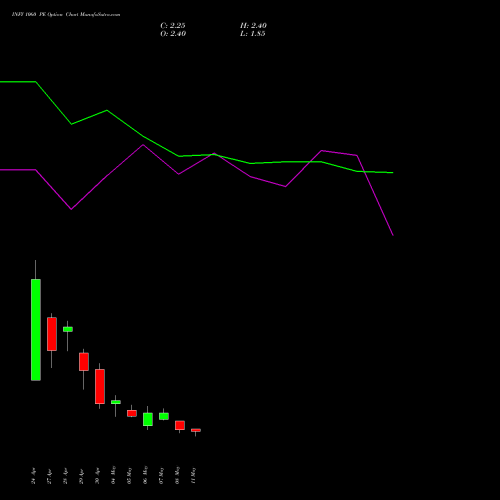Image resolution: width=500 pixels, height=500 pixels.
Task: Click the '29 Apr' date axis label
Action: click(x=81, y=476)
